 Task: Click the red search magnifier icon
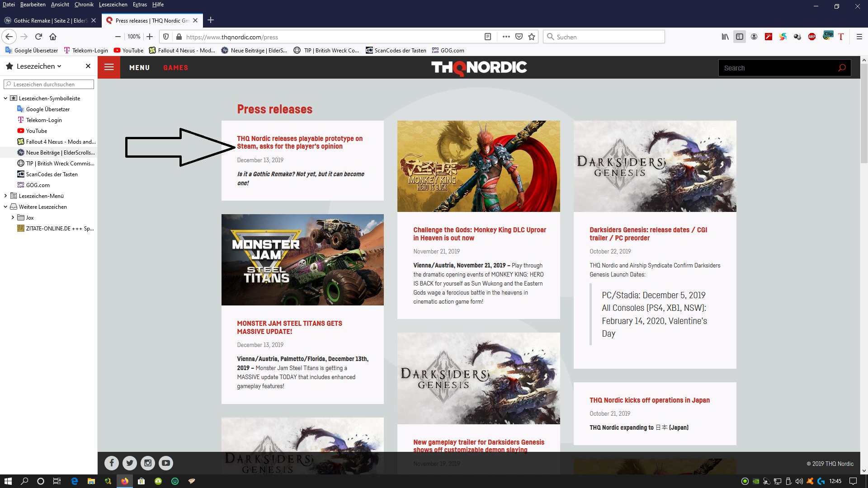point(841,68)
